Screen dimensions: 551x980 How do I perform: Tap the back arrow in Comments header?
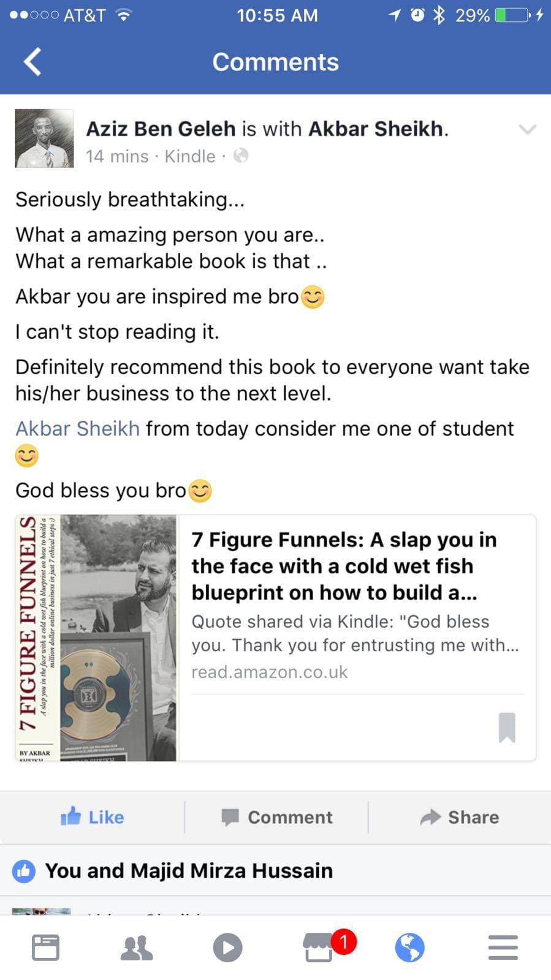click(32, 62)
